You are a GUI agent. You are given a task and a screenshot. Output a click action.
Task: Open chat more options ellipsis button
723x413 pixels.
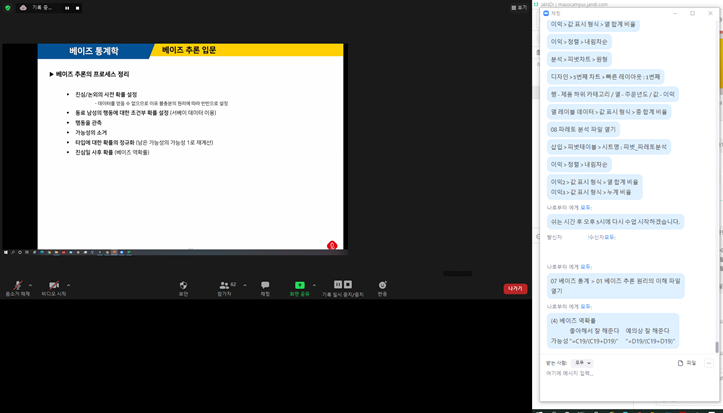click(709, 363)
